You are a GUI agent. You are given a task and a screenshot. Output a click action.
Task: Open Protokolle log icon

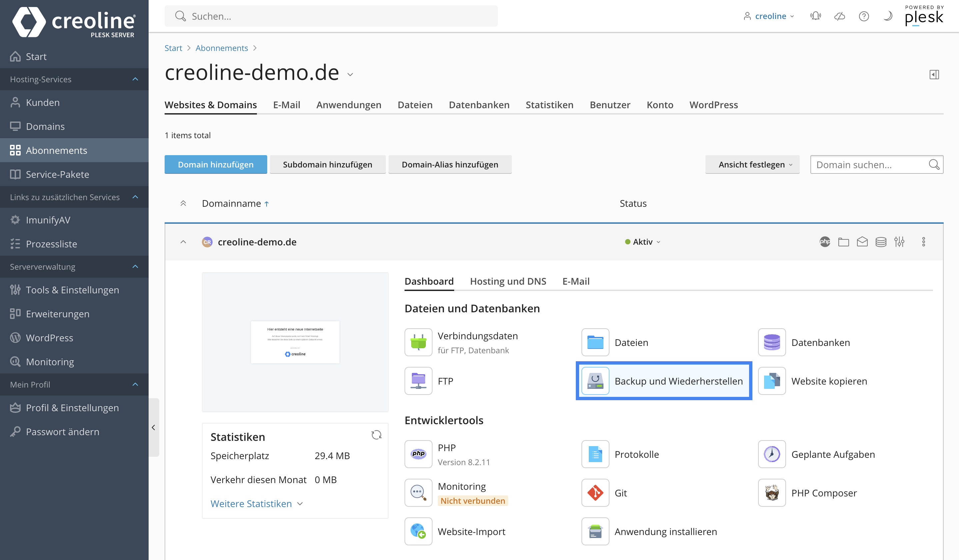[x=595, y=454]
